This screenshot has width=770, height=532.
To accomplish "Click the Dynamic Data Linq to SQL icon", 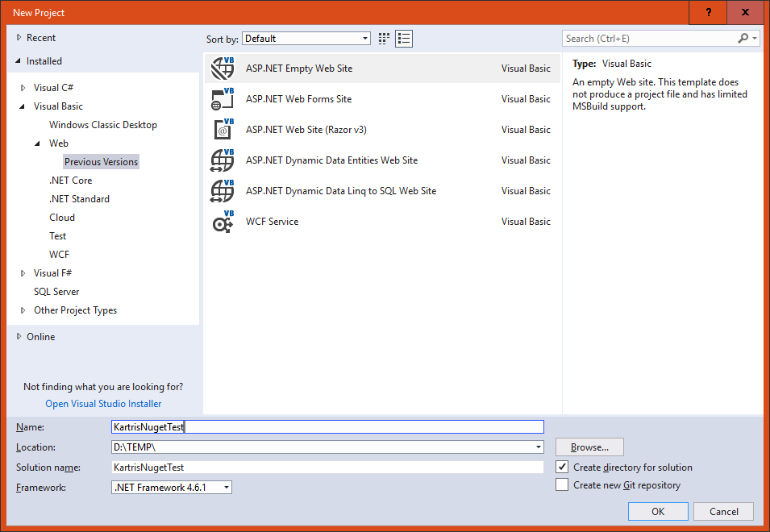I will pyautogui.click(x=223, y=191).
